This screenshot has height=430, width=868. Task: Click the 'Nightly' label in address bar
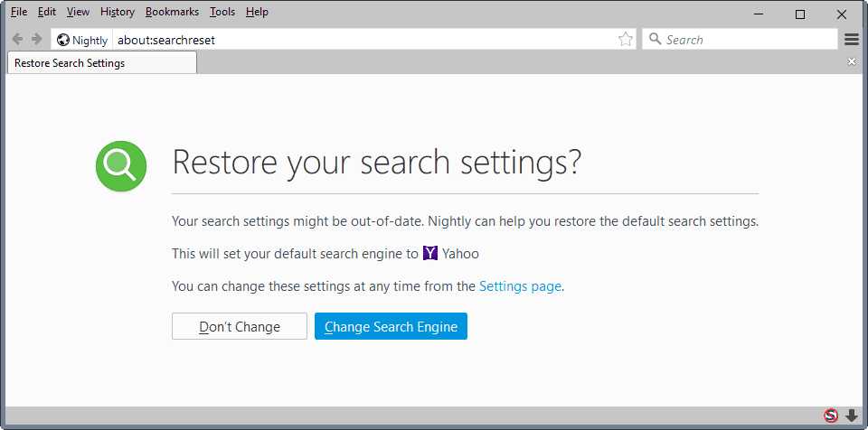[90, 41]
